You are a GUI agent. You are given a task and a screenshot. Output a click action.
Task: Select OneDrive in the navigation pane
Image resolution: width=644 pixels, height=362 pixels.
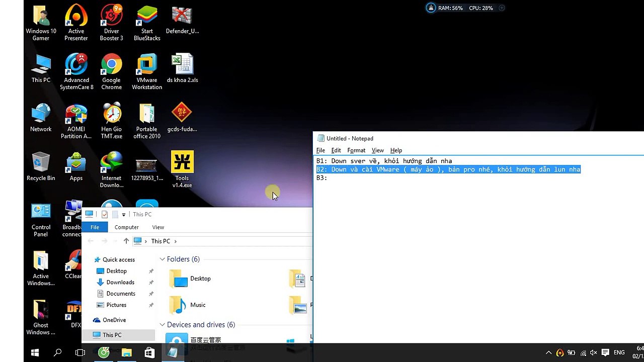click(114, 320)
